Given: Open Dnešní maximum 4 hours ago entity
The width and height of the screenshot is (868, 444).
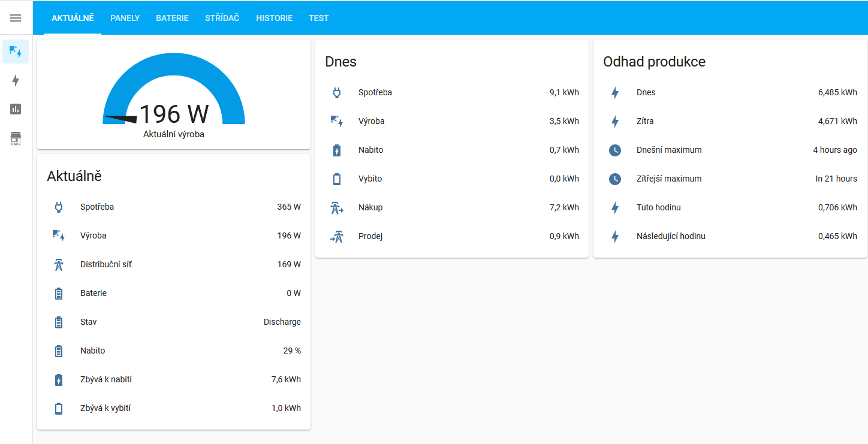Looking at the screenshot, I should (x=730, y=150).
